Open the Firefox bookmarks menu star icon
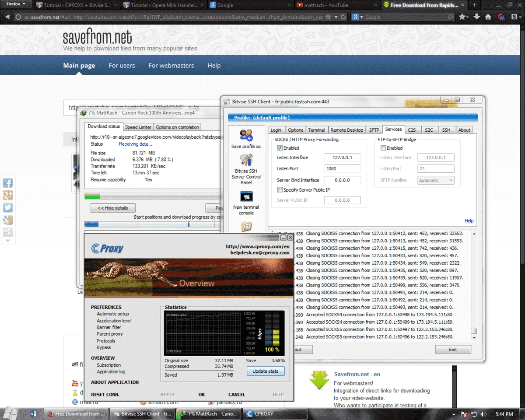Viewport: 525px width, 420px height. coord(463,17)
